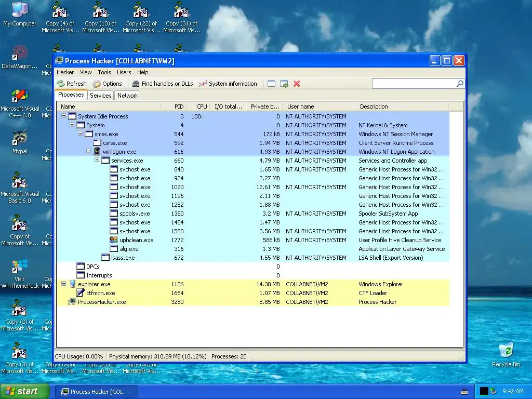Image resolution: width=532 pixels, height=399 pixels.
Task: Select the ctfmon.exe process icon
Action: pyautogui.click(x=81, y=292)
